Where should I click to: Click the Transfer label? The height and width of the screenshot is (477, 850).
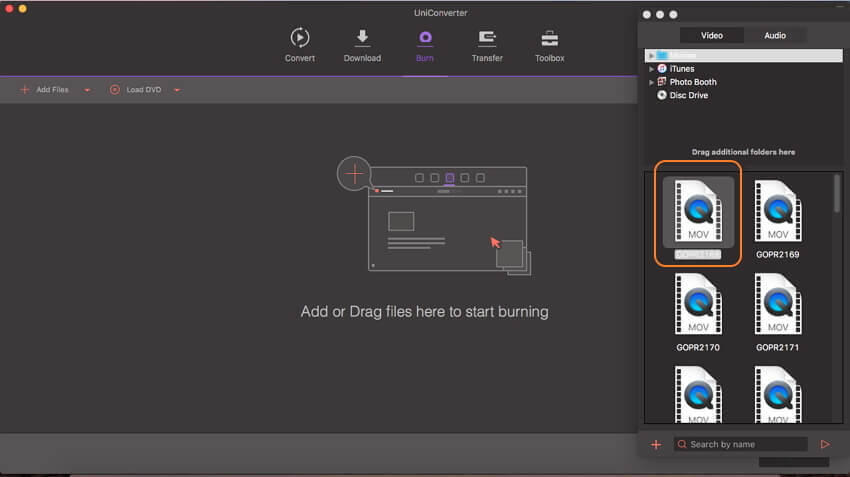click(x=487, y=58)
